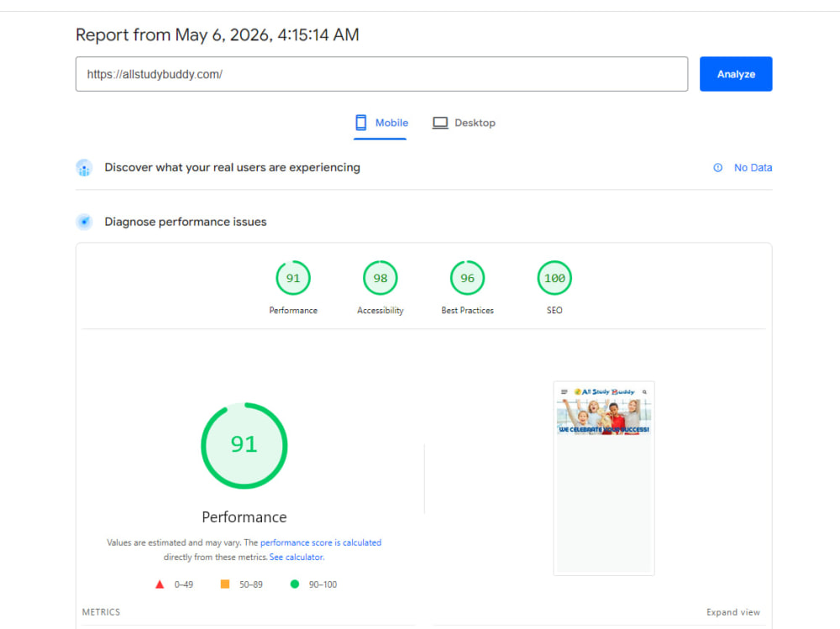Click the Diagnose performance issues heading
This screenshot has height=629, width=840.
pos(186,222)
